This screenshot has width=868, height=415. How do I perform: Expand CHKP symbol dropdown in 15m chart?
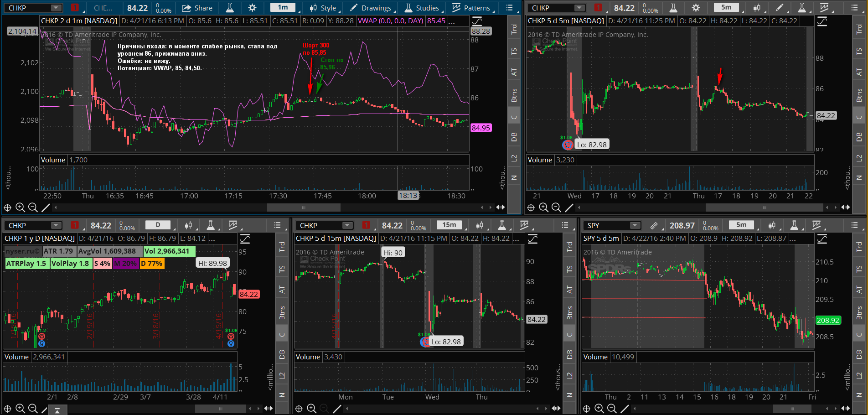pos(347,225)
